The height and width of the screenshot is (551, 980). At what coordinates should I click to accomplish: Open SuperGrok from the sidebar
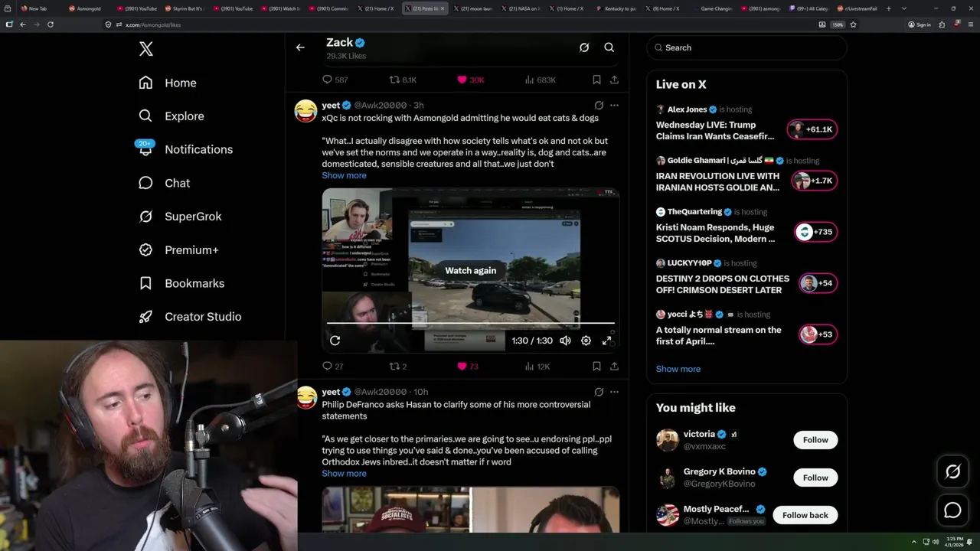[180, 217]
